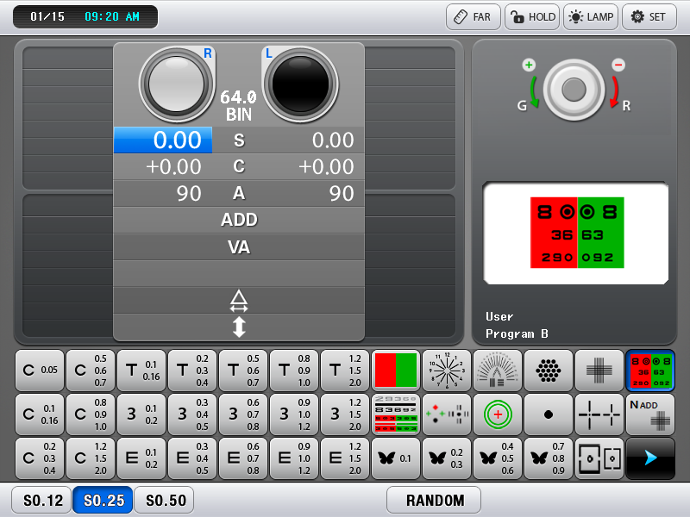Viewport: 690px width, 517px height.
Task: Toggle the LAMP light
Action: 590,17
